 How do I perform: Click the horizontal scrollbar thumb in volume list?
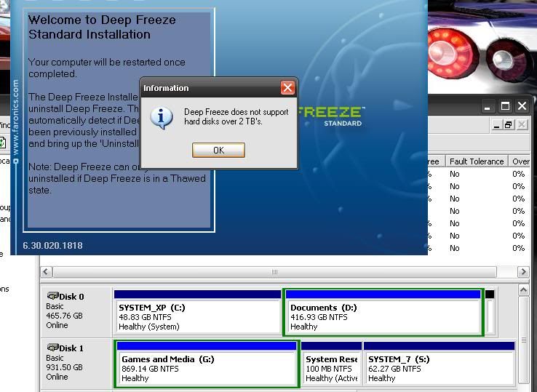click(274, 272)
